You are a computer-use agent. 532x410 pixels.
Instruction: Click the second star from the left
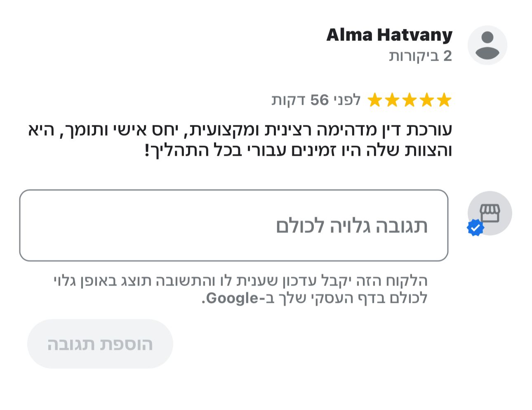(x=392, y=100)
